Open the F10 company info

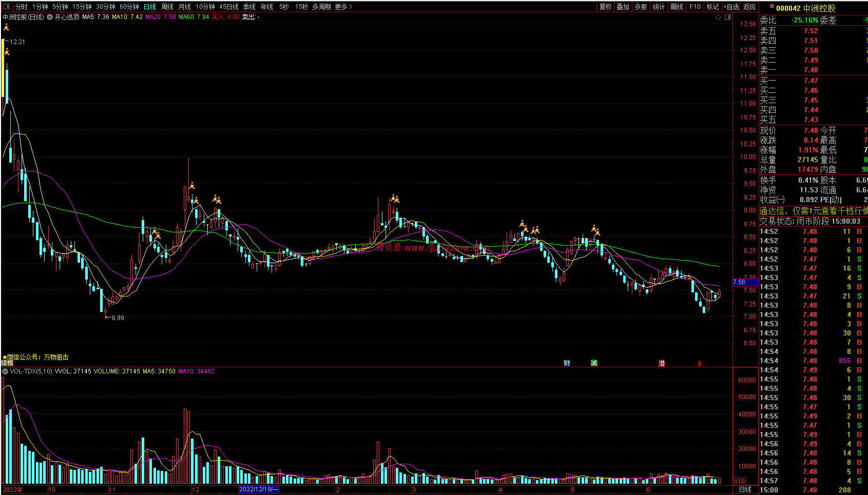695,7
